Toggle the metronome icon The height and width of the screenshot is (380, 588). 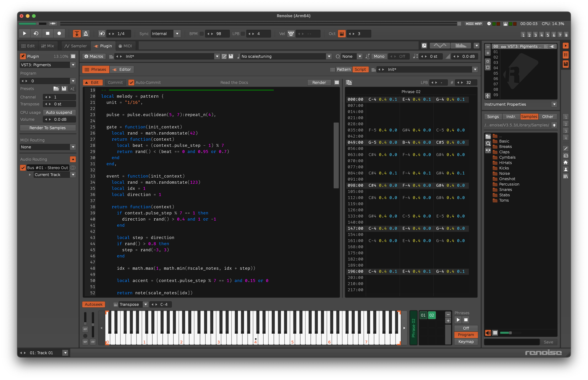[86, 33]
